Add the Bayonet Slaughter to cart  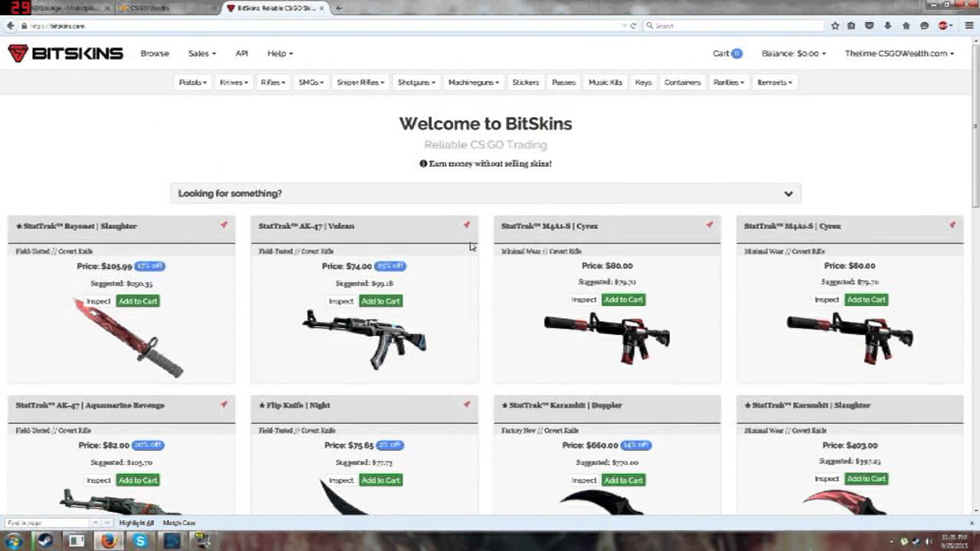click(138, 301)
